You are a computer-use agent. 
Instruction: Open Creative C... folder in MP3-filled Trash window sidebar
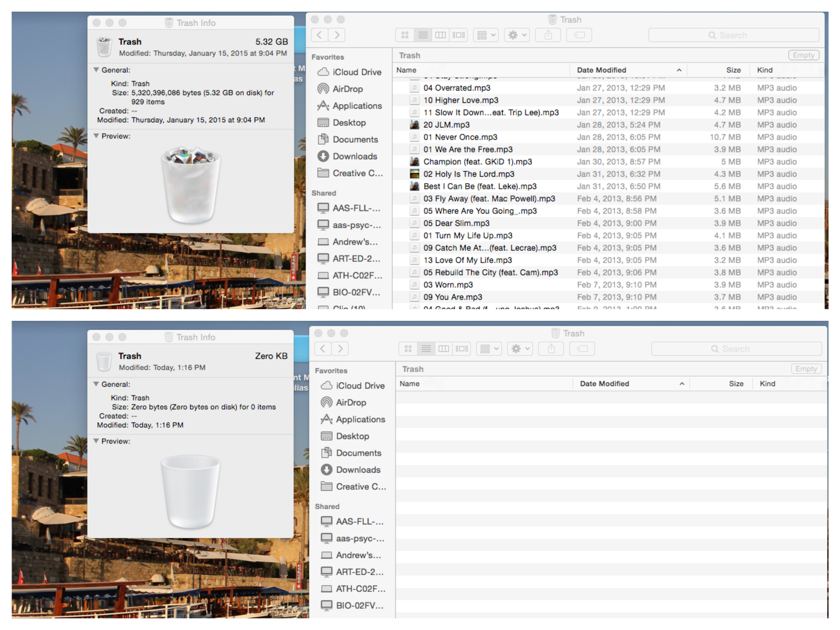[350, 173]
